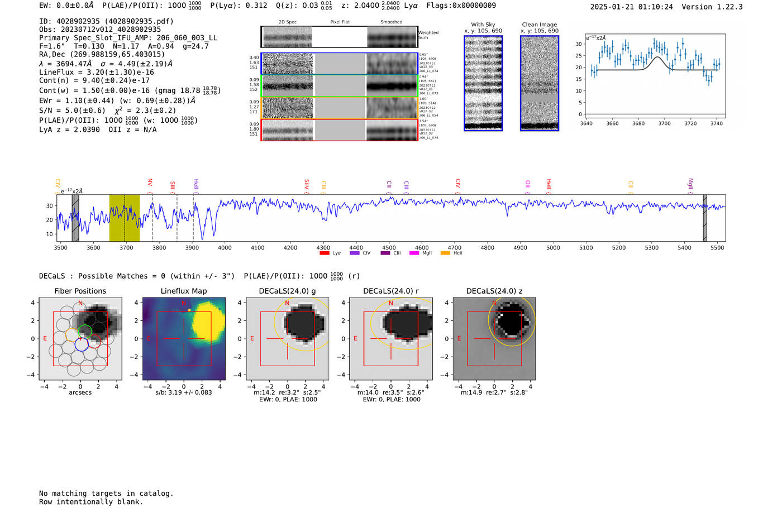
Task: Click the blue fiber circle in Fiber Positions
Action: [82, 344]
